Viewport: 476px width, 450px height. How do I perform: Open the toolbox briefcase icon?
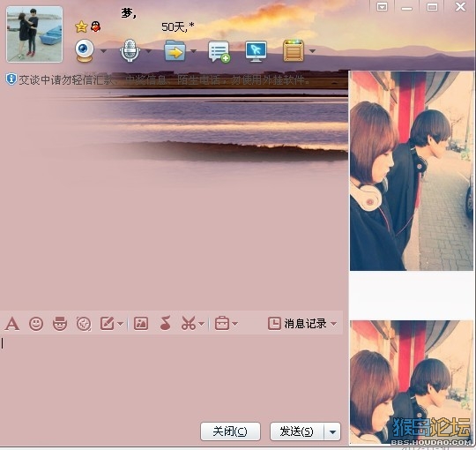click(x=222, y=323)
